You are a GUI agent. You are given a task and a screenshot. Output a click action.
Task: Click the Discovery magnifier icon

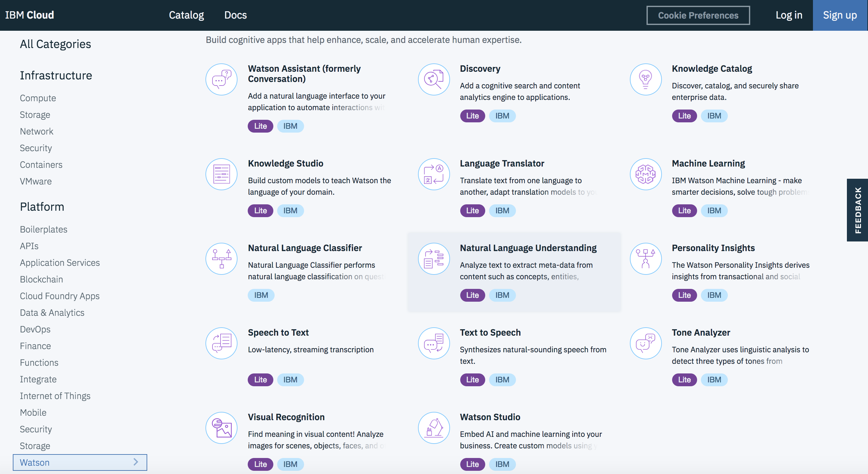(x=434, y=79)
